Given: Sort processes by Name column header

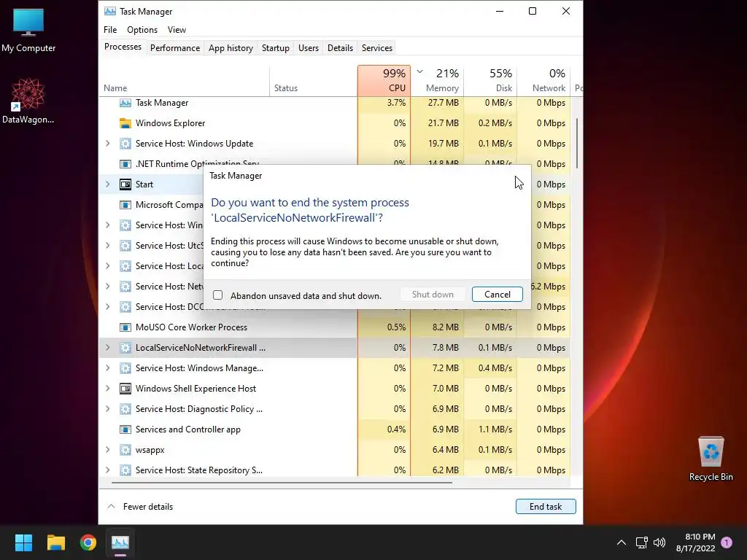Looking at the screenshot, I should pos(185,80).
